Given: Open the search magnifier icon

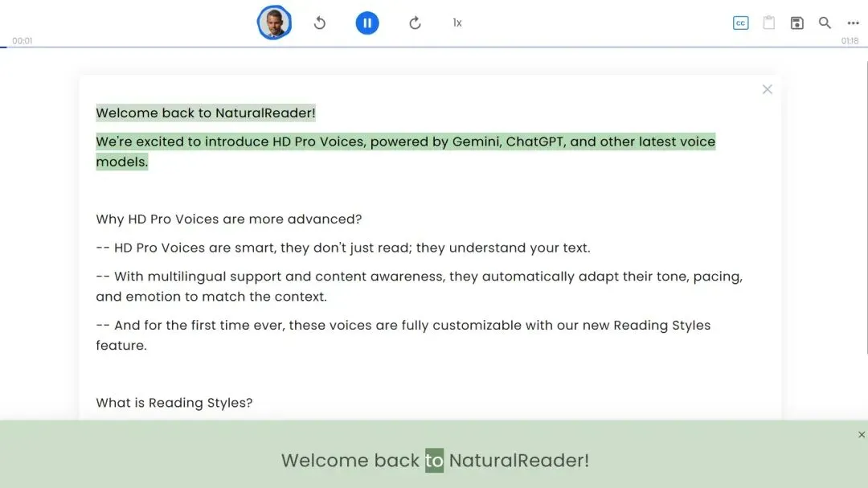Looking at the screenshot, I should [825, 23].
